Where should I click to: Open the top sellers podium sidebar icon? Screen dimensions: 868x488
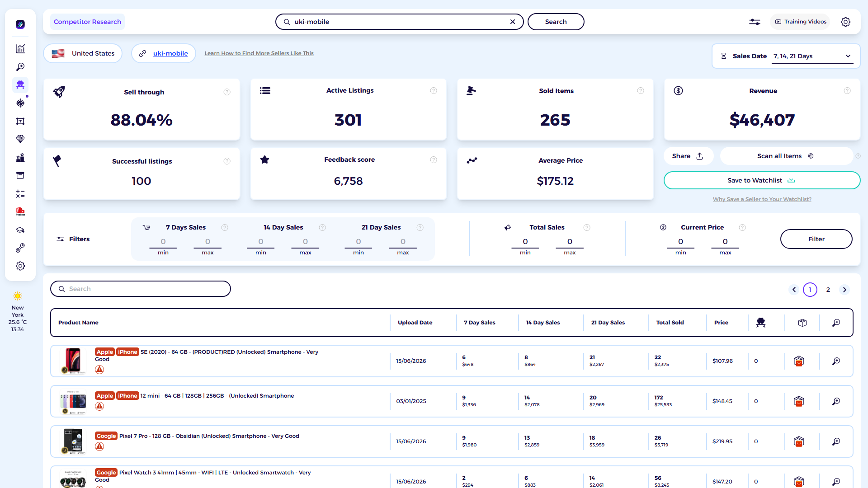tap(20, 158)
